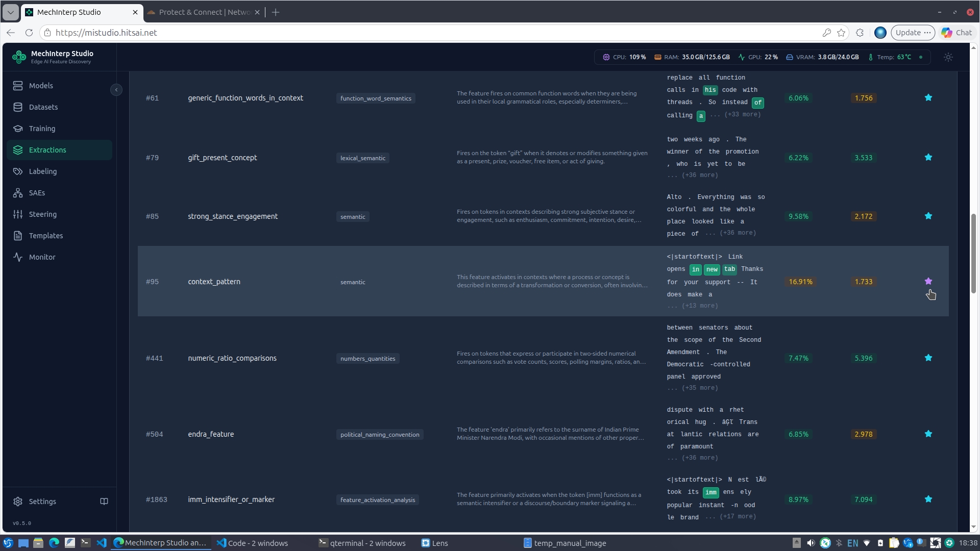Reload the page
The width and height of the screenshot is (980, 551).
[x=29, y=33]
